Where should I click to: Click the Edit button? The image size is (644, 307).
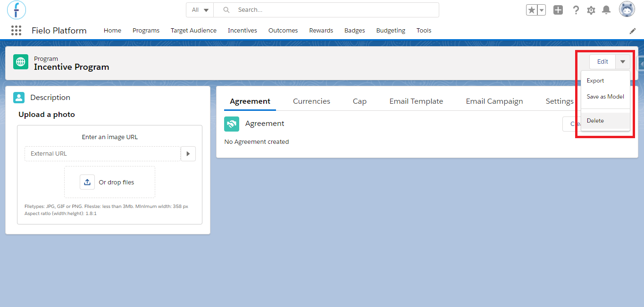pyautogui.click(x=602, y=62)
